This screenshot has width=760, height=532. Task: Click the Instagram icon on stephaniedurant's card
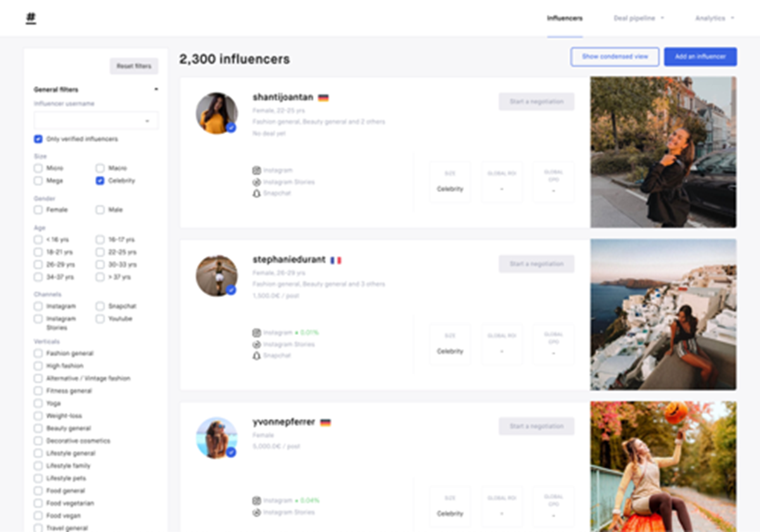coord(256,332)
